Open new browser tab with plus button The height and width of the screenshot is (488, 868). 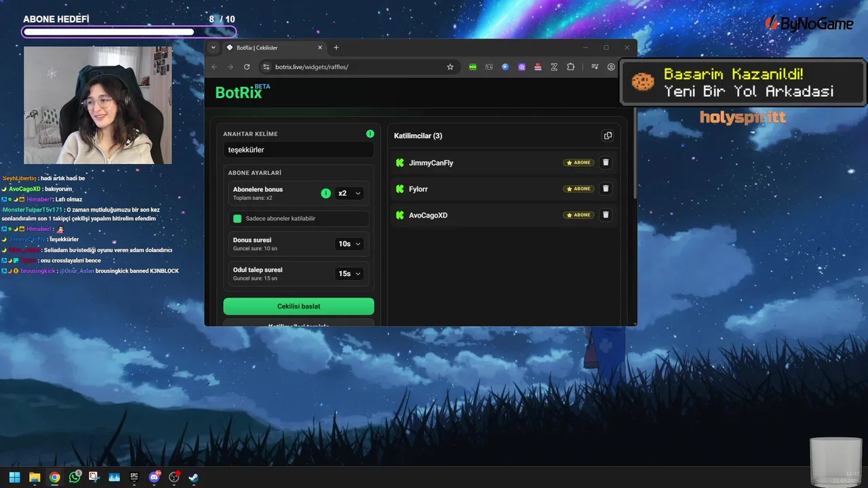pyautogui.click(x=336, y=47)
